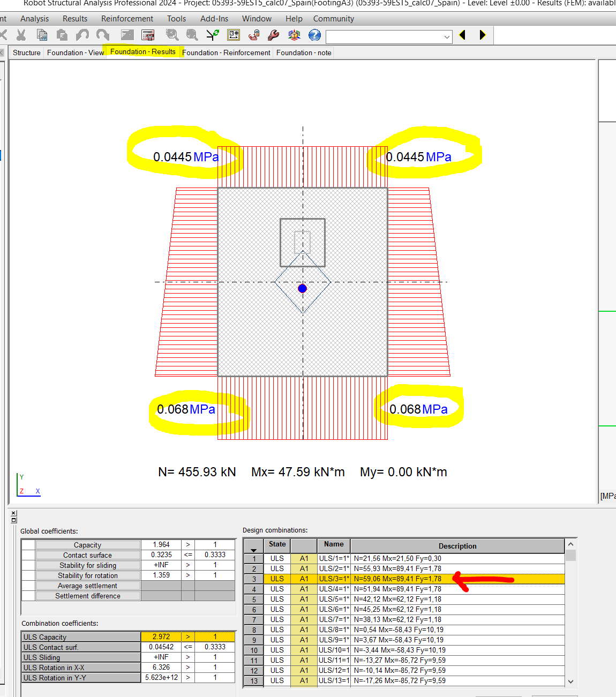Open the calculator icon in toolbar

(148, 35)
